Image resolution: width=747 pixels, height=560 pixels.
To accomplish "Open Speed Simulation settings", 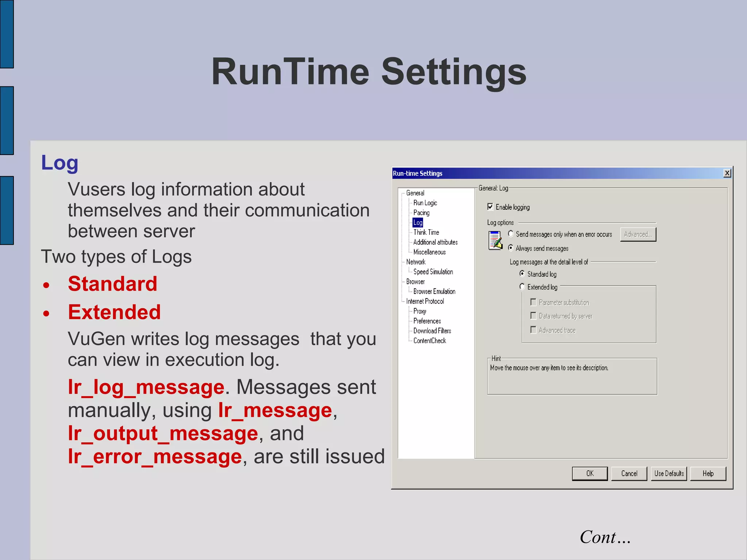I will (x=433, y=272).
